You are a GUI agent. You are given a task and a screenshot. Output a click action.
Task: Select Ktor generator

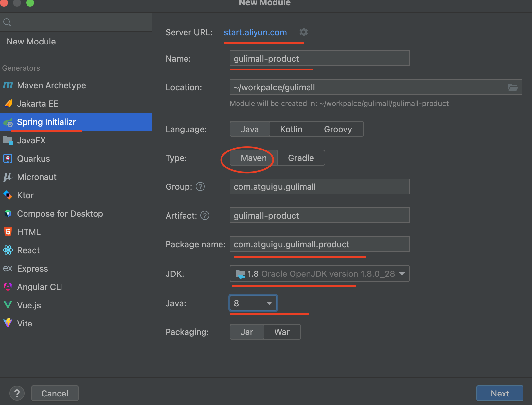[76, 195]
